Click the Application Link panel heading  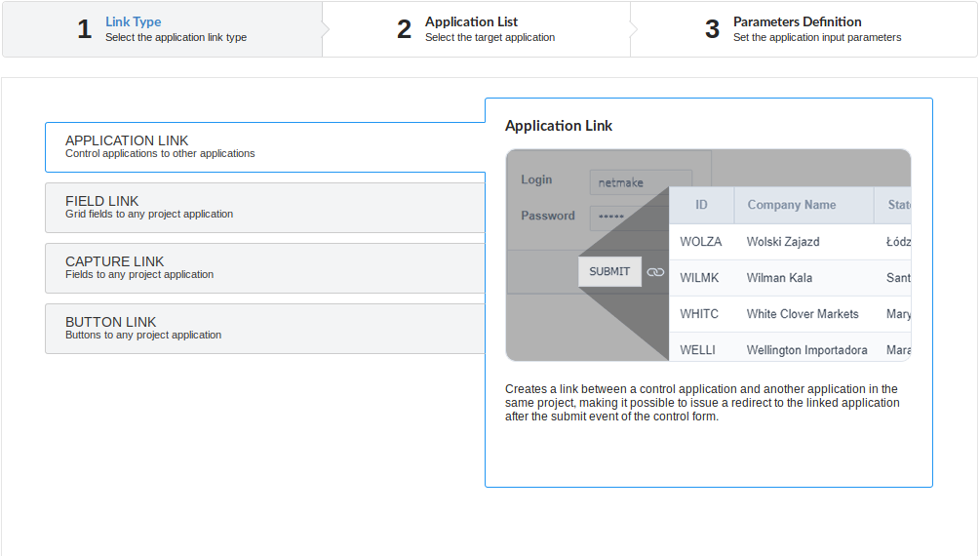[x=559, y=126]
